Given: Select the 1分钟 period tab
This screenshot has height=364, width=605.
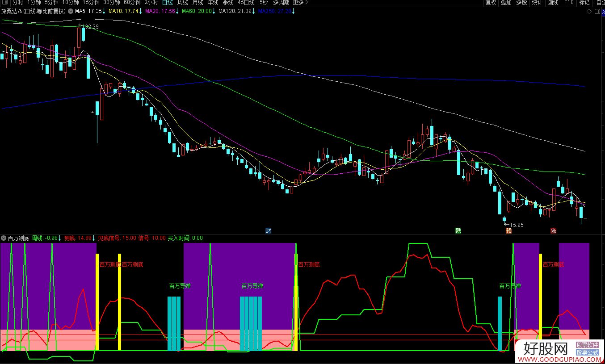Looking at the screenshot, I should pos(34,3).
